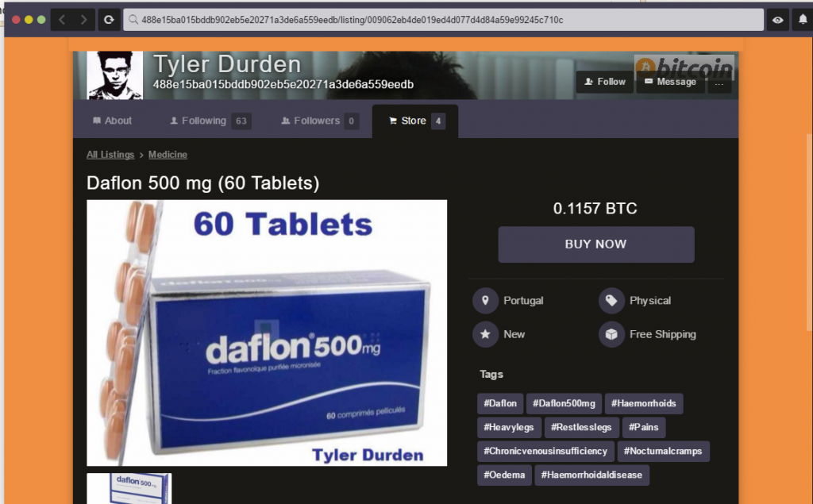View the Followers tab
813x504 pixels.
[318, 121]
